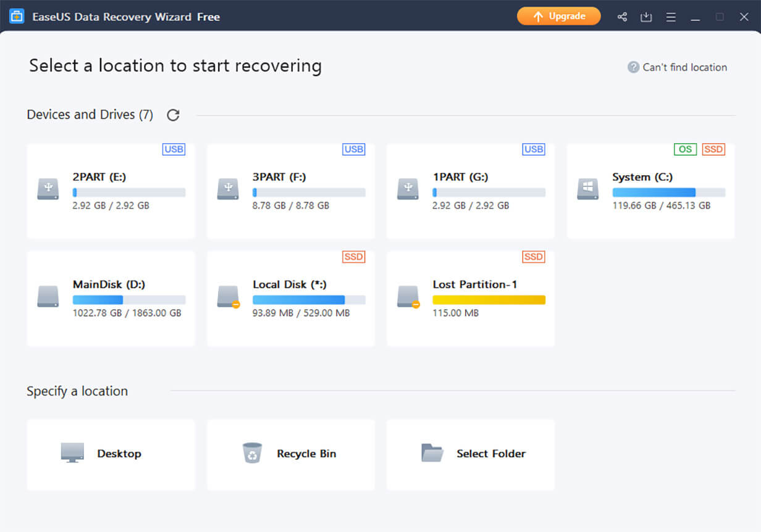Click the 2PART (E:) usage bar

tap(129, 193)
